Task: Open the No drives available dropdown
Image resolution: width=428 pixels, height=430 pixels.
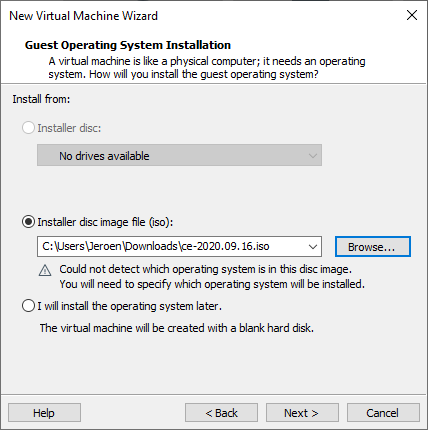Action: point(179,155)
